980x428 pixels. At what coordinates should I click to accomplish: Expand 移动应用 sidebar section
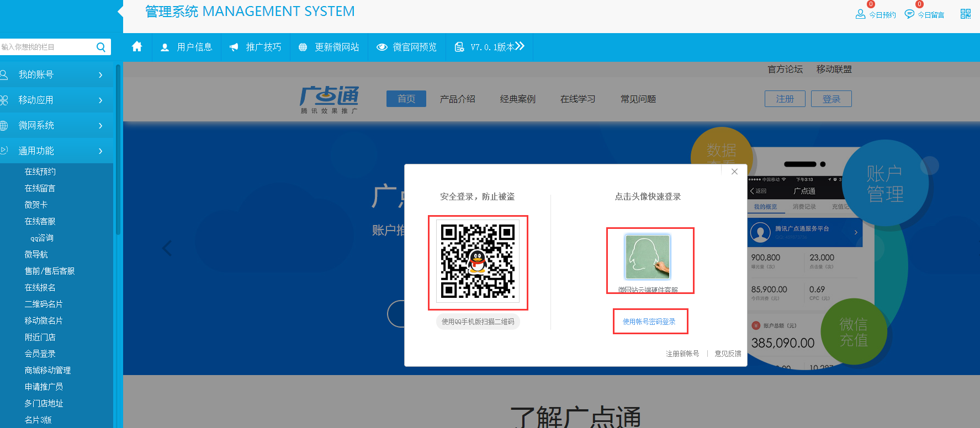[x=56, y=100]
